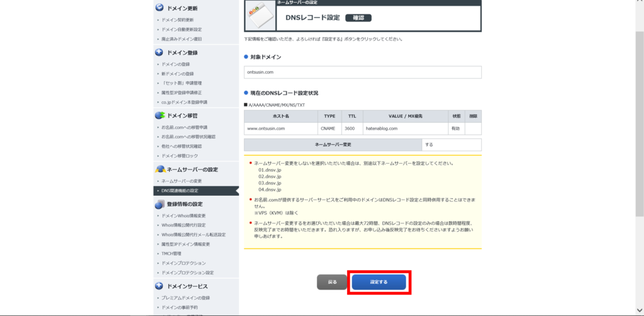The image size is (644, 316).
Task: Open お名前.comへの移管申請 link
Action: (184, 127)
